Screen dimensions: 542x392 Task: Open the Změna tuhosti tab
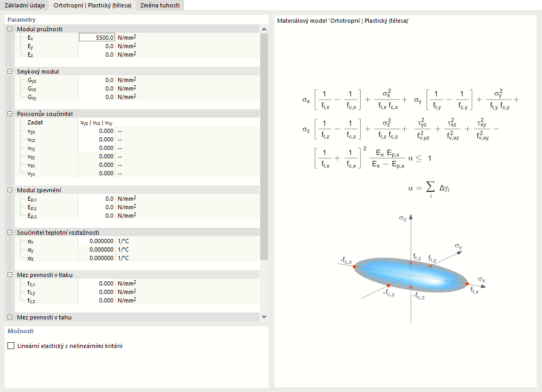pyautogui.click(x=160, y=5)
